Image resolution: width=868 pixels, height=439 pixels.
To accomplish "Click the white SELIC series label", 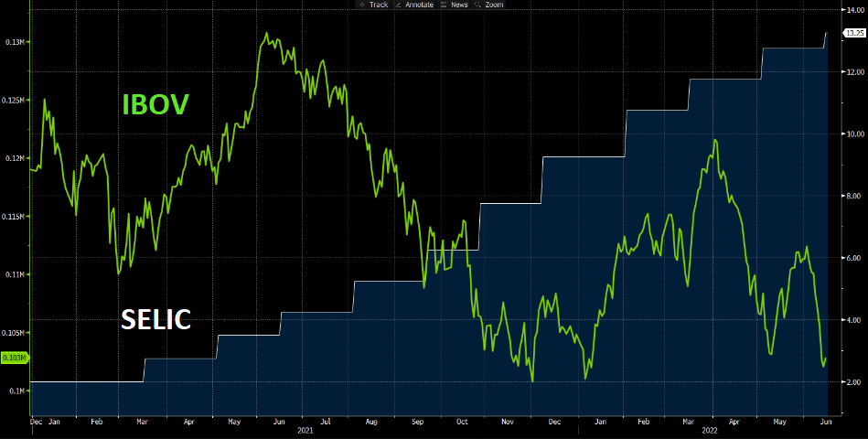I will (155, 319).
